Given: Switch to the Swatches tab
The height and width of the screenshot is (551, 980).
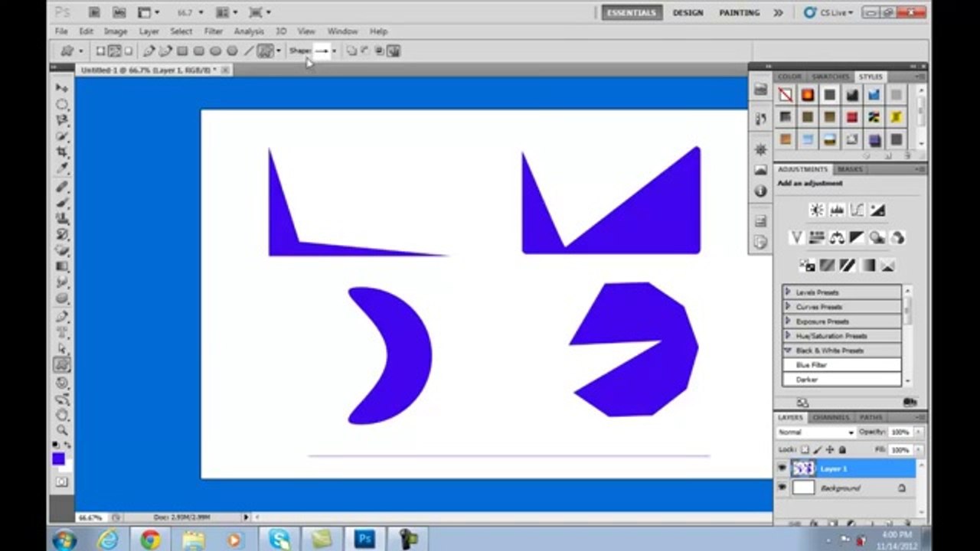Looking at the screenshot, I should (830, 77).
